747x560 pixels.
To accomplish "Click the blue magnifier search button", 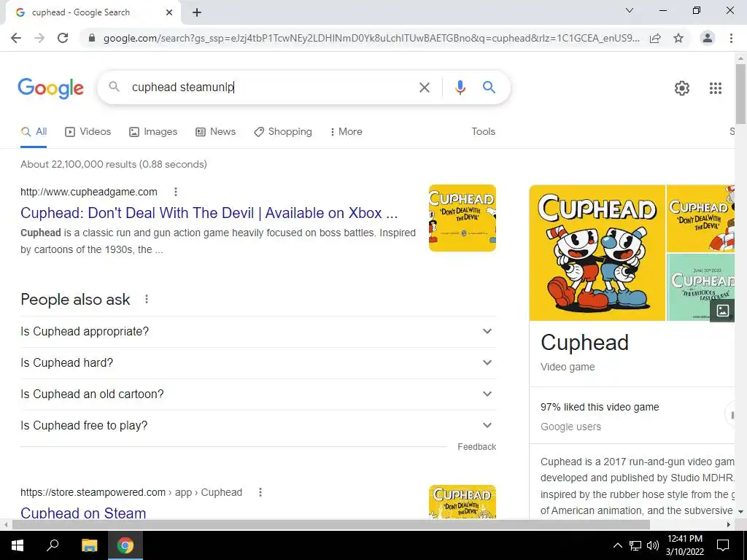I will coord(489,87).
